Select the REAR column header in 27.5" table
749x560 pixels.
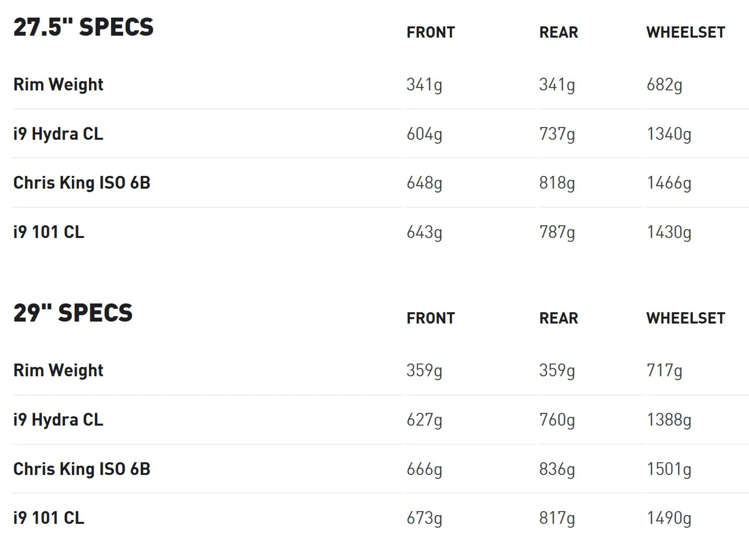coord(559,32)
